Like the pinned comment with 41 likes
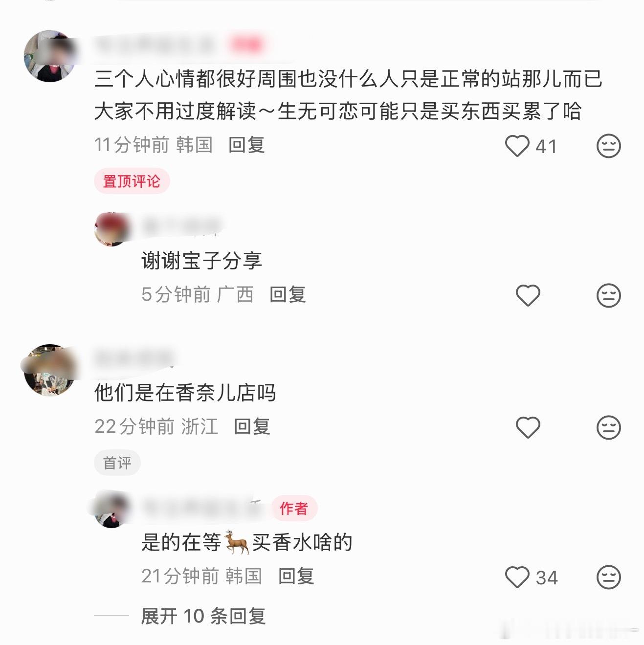The width and height of the screenshot is (644, 645). (x=517, y=146)
